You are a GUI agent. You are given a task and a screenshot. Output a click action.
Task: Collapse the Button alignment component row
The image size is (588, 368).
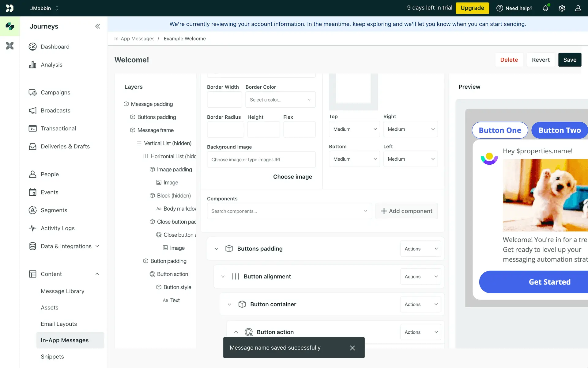click(x=223, y=277)
